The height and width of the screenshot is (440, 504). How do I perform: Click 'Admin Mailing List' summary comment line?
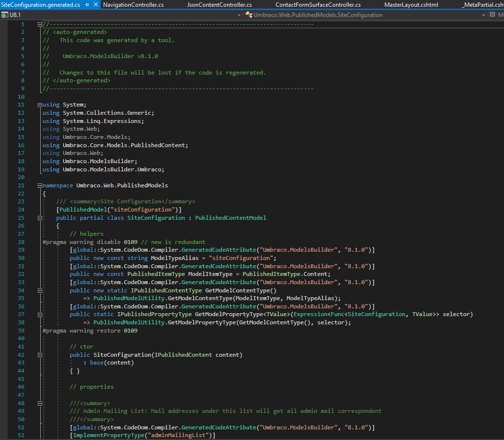[226, 411]
